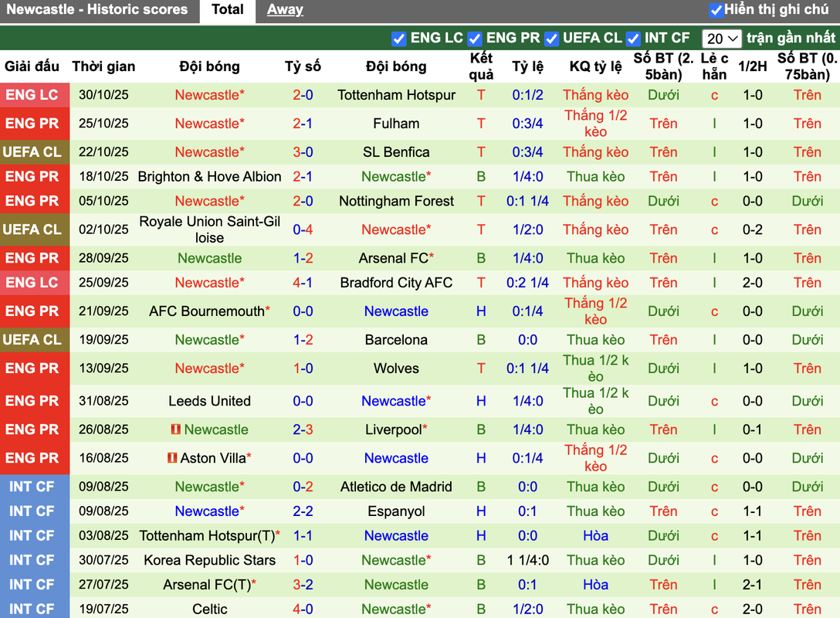The height and width of the screenshot is (618, 840).
Task: Uncheck the ENG PR filter checkbox
Action: coord(474,39)
